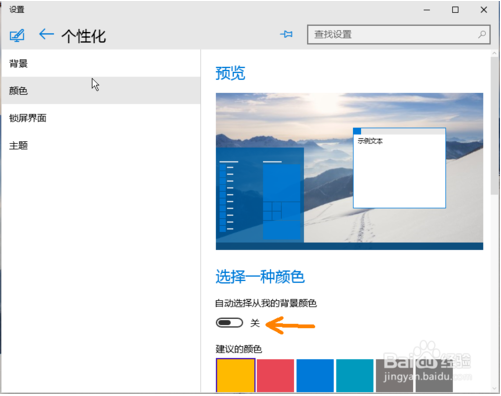Click the vertical scrollbar thumb
501x396 pixels.
494,126
